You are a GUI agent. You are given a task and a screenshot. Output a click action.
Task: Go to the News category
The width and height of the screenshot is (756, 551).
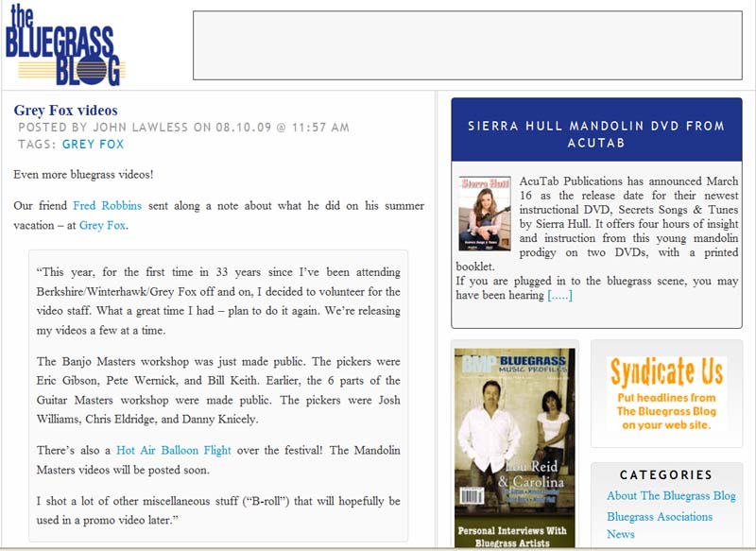621,534
